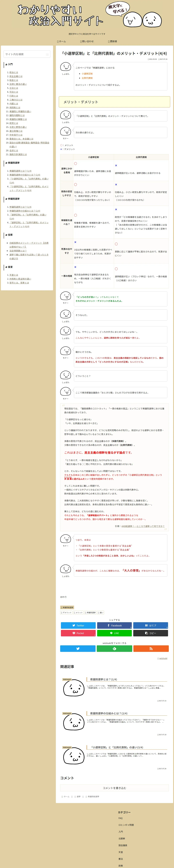
Task: Open 委員会とは、本会議とは sidebar link
Action: [x=21, y=139]
